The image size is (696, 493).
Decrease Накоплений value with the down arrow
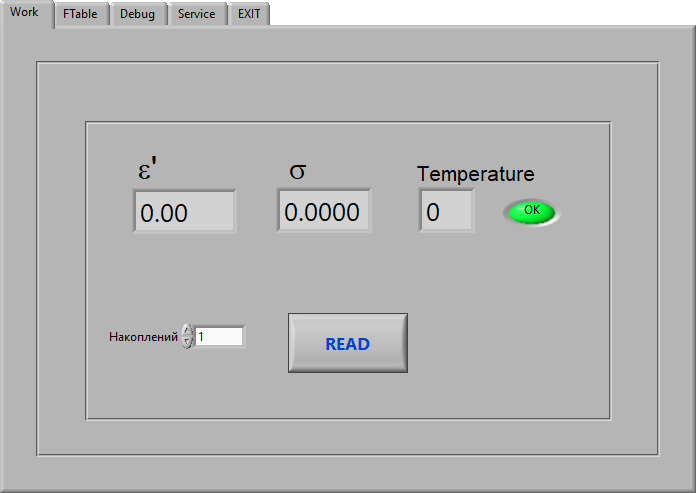tap(188, 343)
